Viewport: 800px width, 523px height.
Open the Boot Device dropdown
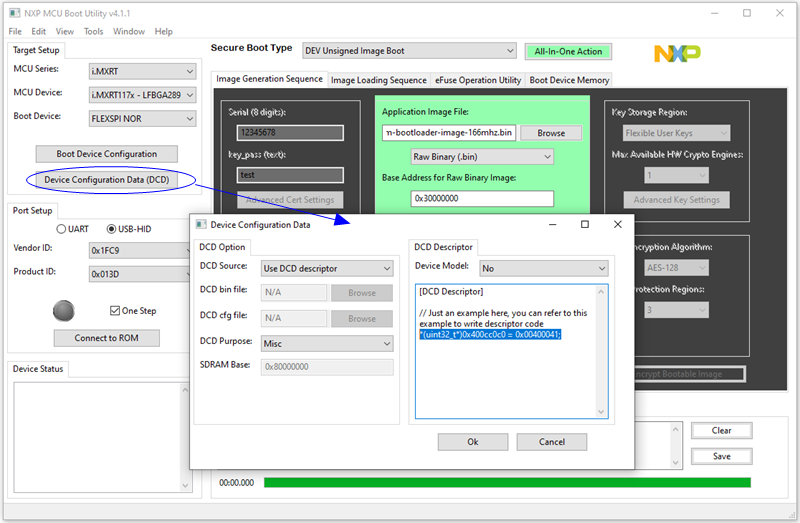tap(142, 118)
